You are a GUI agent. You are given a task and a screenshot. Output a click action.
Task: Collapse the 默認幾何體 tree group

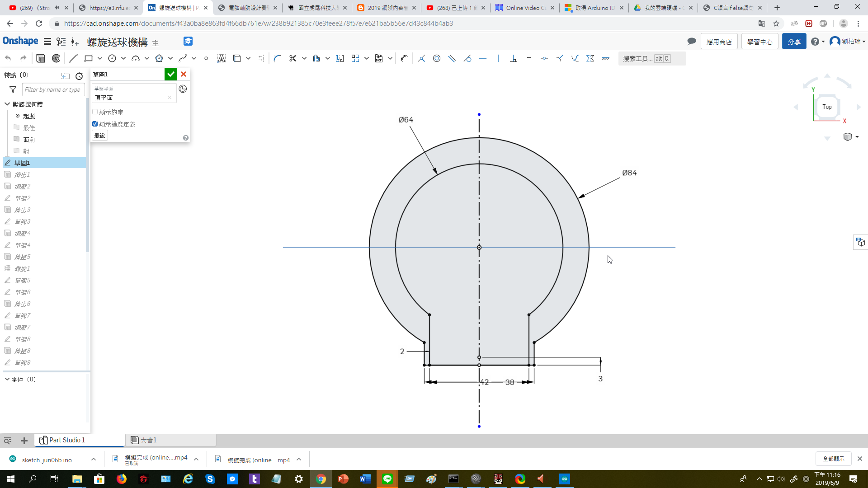click(7, 104)
